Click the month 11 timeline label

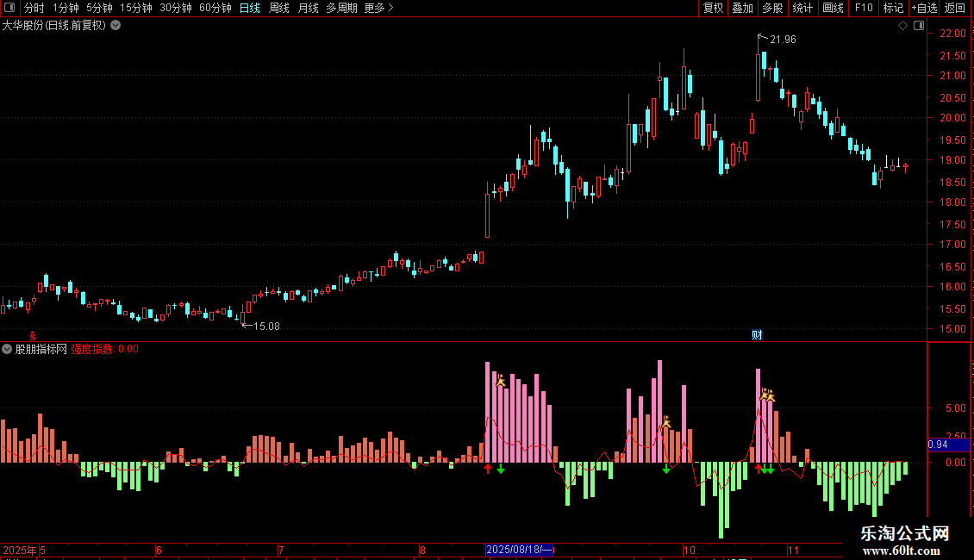[x=793, y=550]
